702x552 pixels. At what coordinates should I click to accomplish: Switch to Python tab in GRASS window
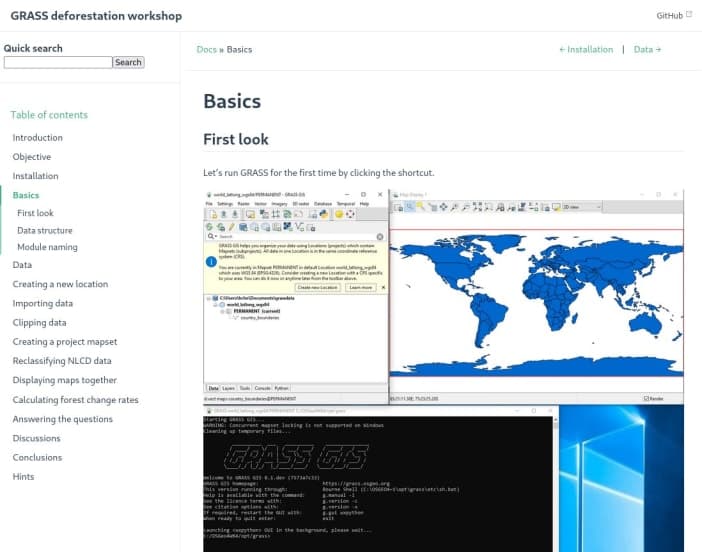pyautogui.click(x=281, y=388)
